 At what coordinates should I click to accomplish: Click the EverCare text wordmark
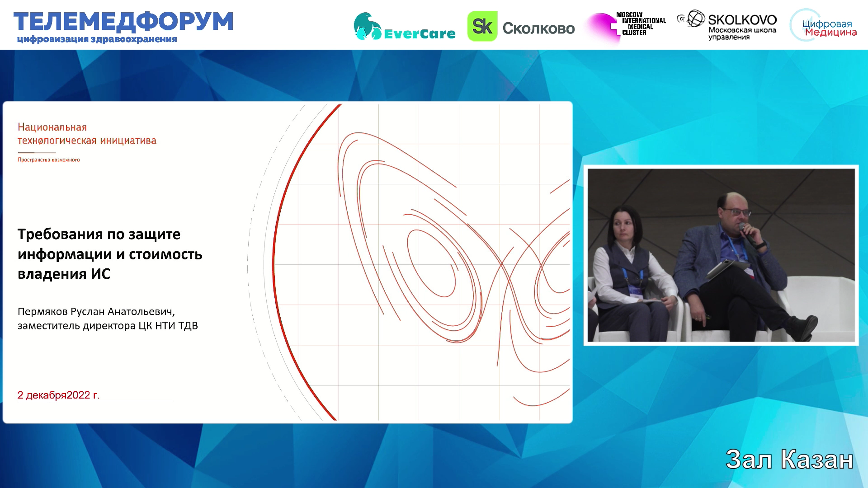pos(420,33)
